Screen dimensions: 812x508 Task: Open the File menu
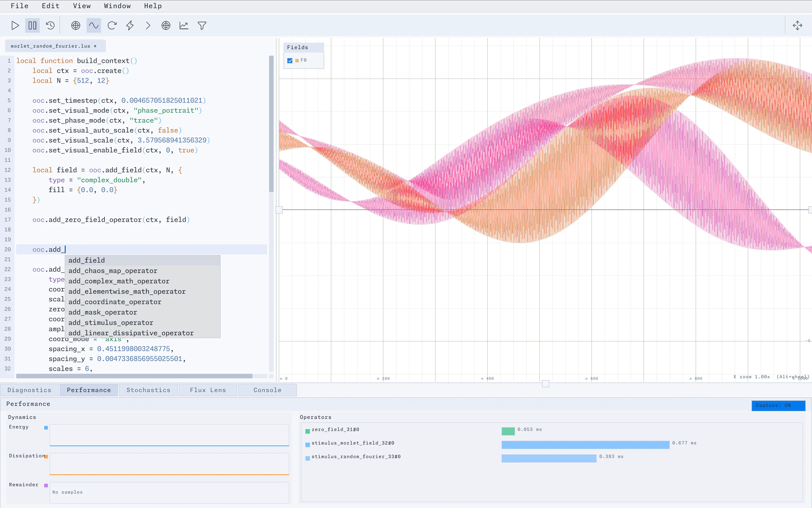(x=20, y=6)
